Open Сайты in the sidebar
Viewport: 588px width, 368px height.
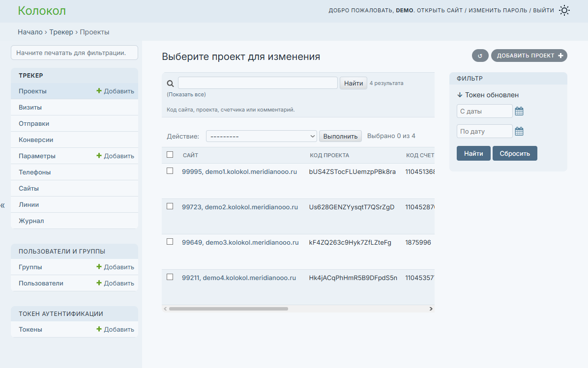coord(29,189)
